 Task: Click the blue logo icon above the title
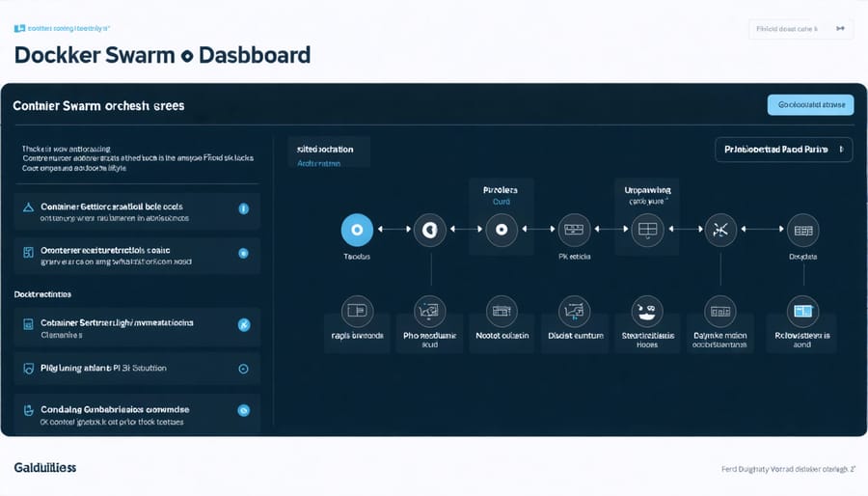pos(20,28)
